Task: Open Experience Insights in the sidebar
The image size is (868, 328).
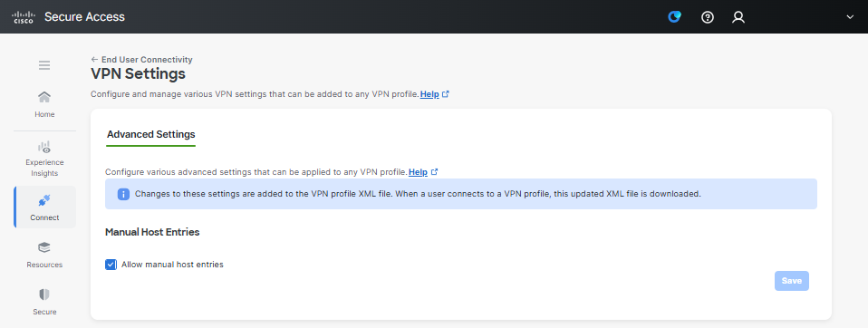Action: pos(44,159)
